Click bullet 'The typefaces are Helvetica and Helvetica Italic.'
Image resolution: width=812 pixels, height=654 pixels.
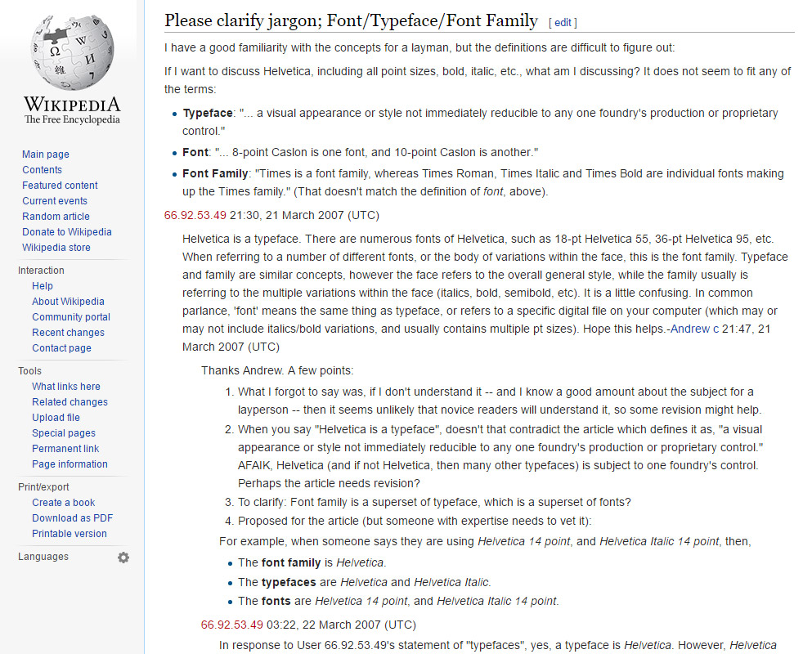coord(365,583)
